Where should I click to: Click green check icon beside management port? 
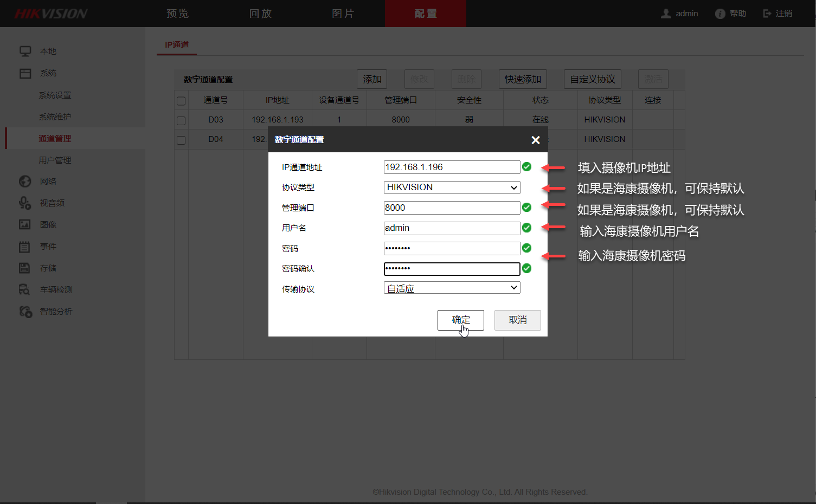[526, 208]
